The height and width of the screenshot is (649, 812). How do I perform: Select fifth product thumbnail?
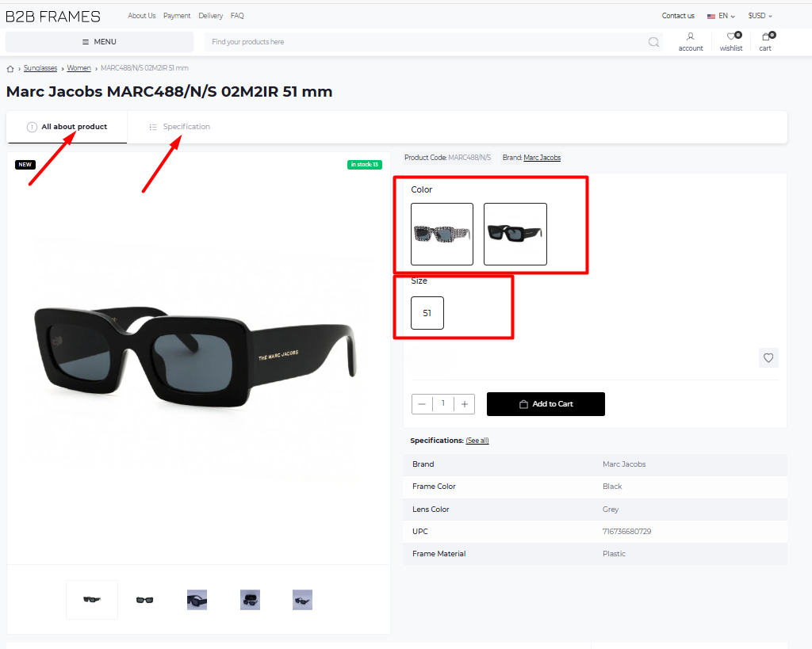[x=302, y=600]
